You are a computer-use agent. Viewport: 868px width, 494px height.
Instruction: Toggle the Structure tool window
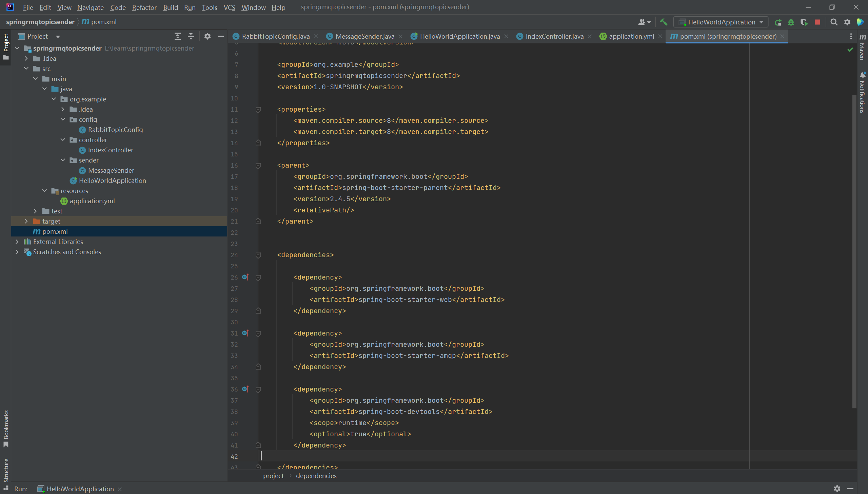6,472
